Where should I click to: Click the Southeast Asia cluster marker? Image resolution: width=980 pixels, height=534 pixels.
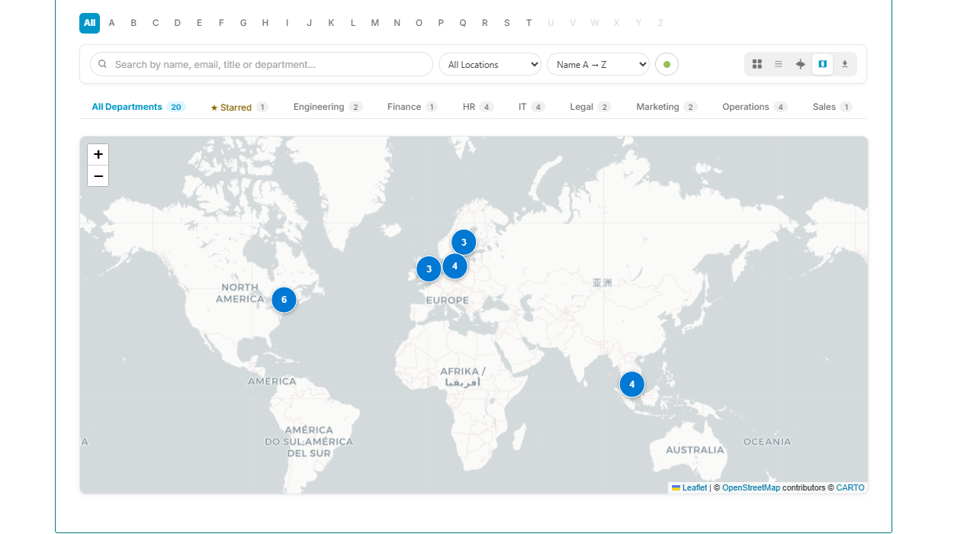click(631, 384)
